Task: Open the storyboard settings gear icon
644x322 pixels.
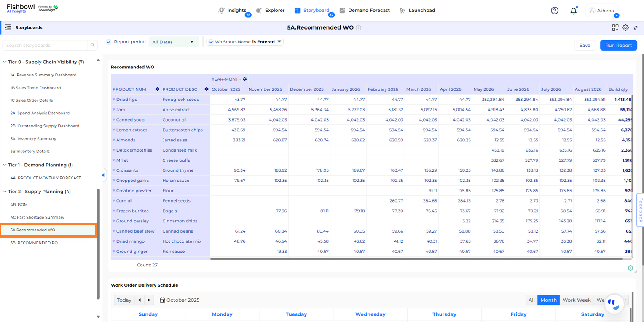Action: [x=626, y=27]
